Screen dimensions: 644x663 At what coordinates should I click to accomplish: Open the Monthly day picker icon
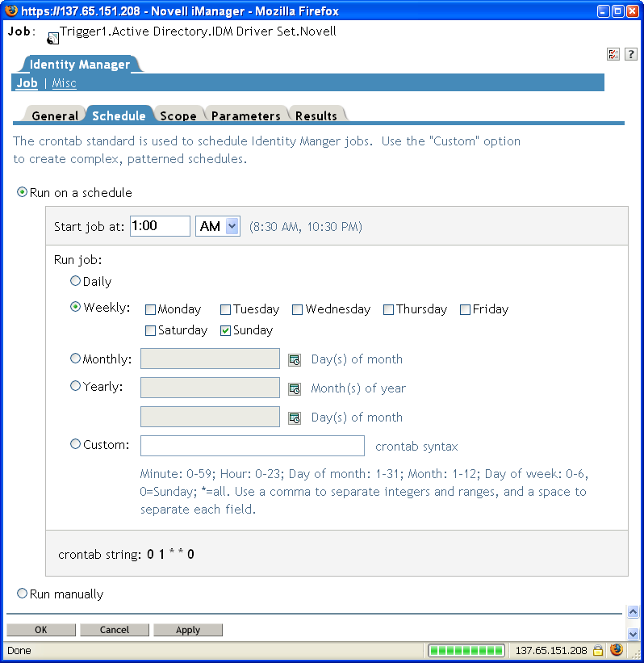pyautogui.click(x=295, y=360)
